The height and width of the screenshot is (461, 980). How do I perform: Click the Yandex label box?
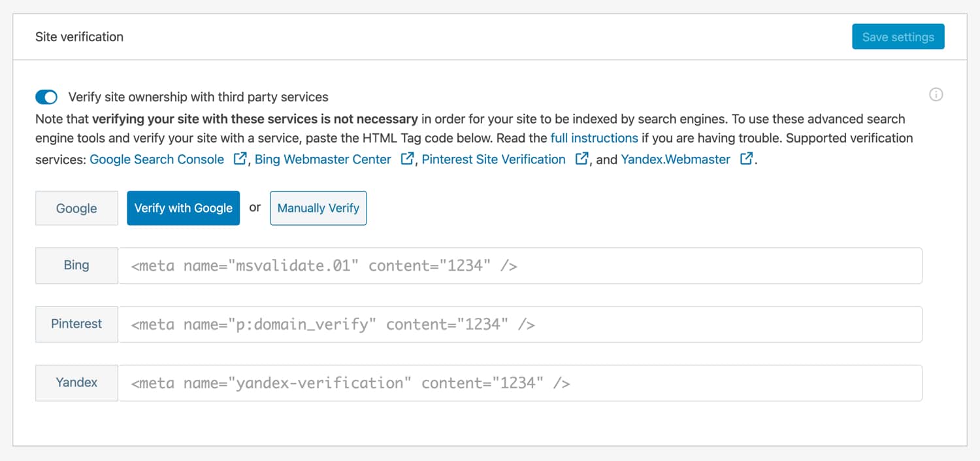tap(76, 383)
